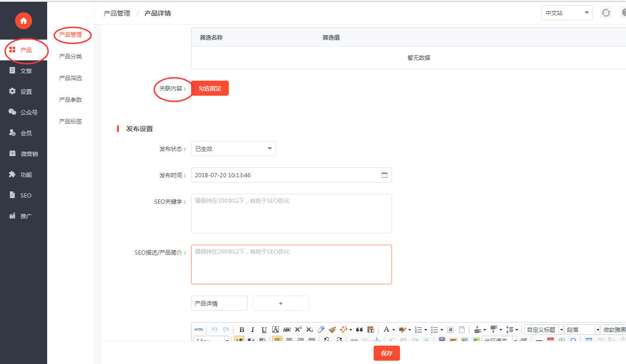Click the 勾选指定 button
This screenshot has width=626, height=364.
pyautogui.click(x=210, y=88)
